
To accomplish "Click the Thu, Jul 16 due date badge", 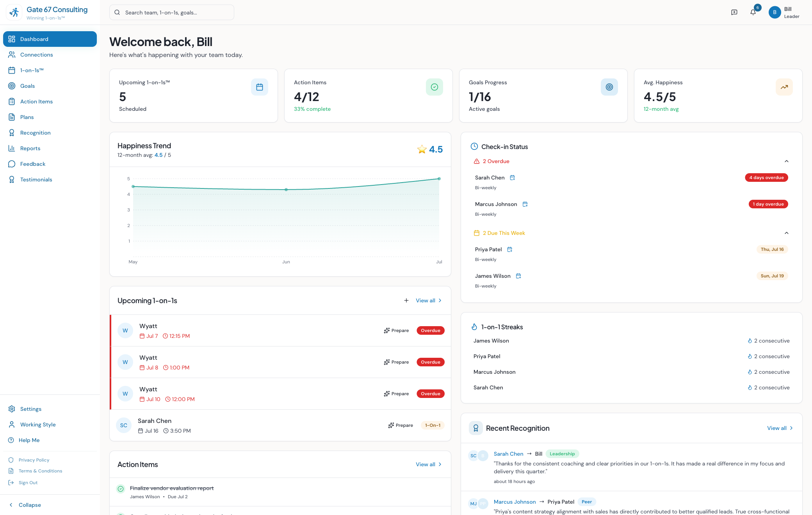I will [772, 249].
